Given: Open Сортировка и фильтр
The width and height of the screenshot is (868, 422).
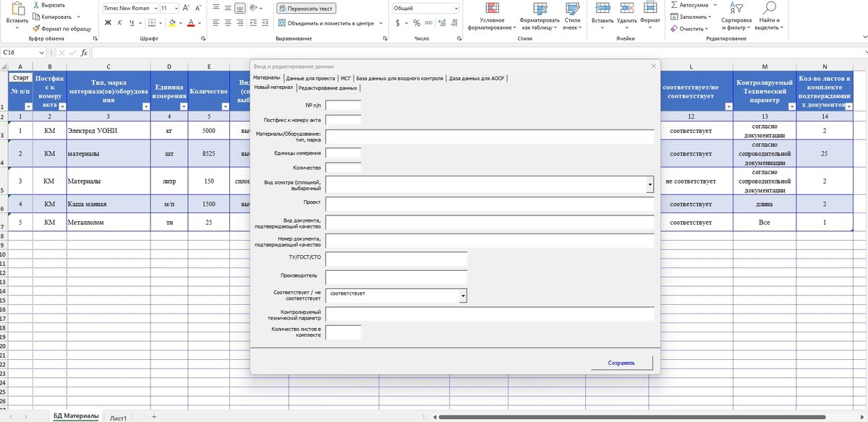Looking at the screenshot, I should 736,17.
